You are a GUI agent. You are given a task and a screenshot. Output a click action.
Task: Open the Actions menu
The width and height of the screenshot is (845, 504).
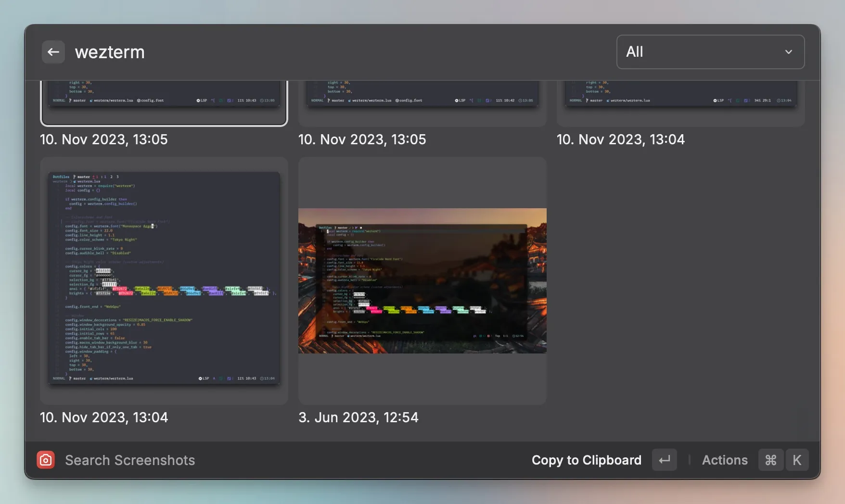tap(724, 460)
